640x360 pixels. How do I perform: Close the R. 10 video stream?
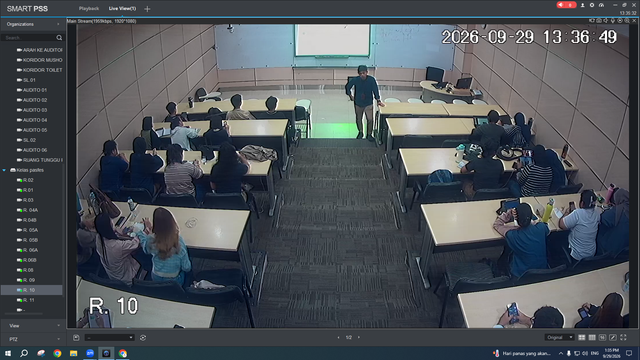634,20
